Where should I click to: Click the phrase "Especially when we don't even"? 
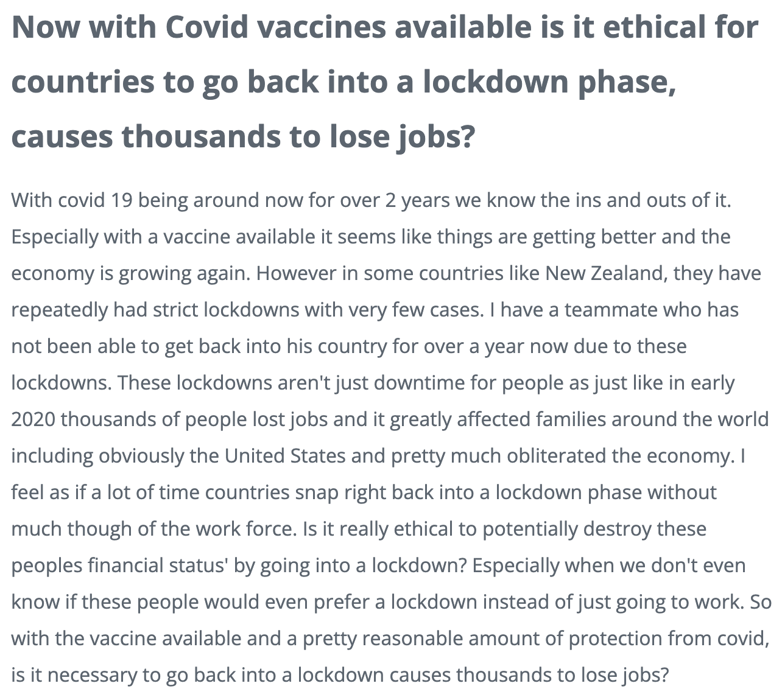[x=609, y=565]
